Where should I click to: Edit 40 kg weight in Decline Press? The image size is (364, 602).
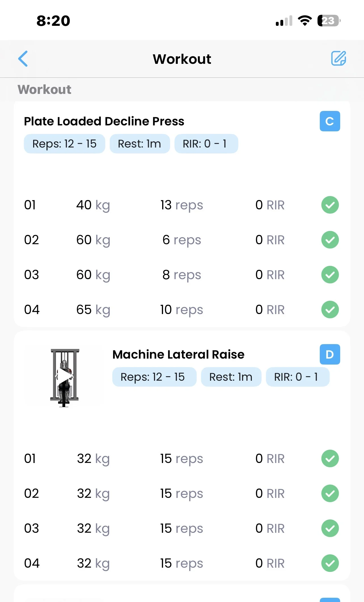tap(93, 205)
